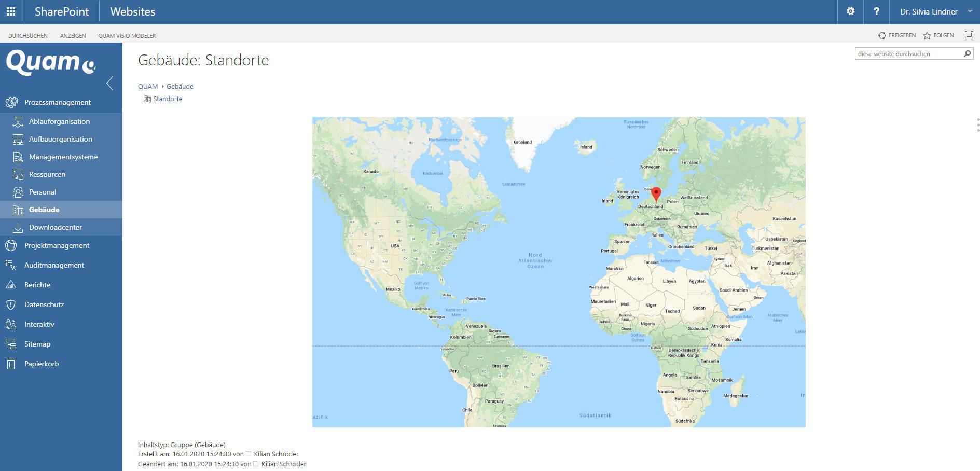Click the Berichte chart icon
Screen dimensions: 980x471
coord(11,285)
